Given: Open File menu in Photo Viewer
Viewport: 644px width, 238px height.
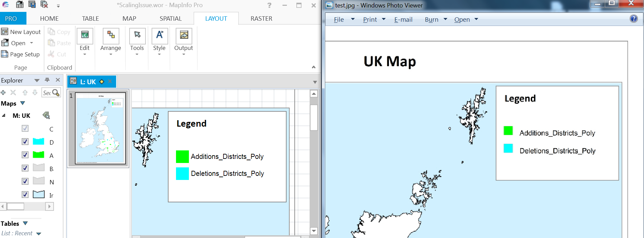Looking at the screenshot, I should pyautogui.click(x=339, y=20).
